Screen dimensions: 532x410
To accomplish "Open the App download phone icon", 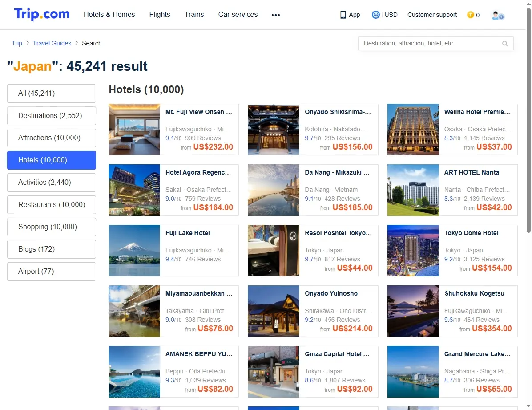I will click(343, 15).
